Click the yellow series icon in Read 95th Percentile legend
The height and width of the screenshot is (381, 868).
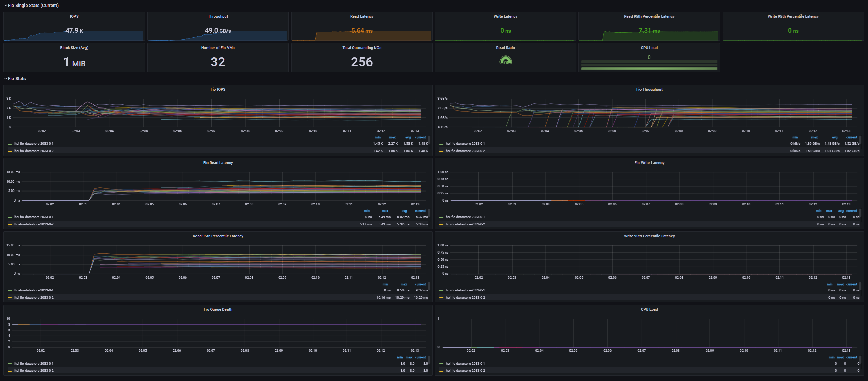10,298
